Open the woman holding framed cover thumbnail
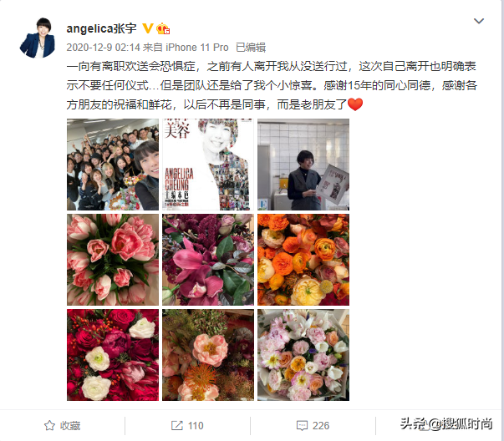 tap(303, 165)
